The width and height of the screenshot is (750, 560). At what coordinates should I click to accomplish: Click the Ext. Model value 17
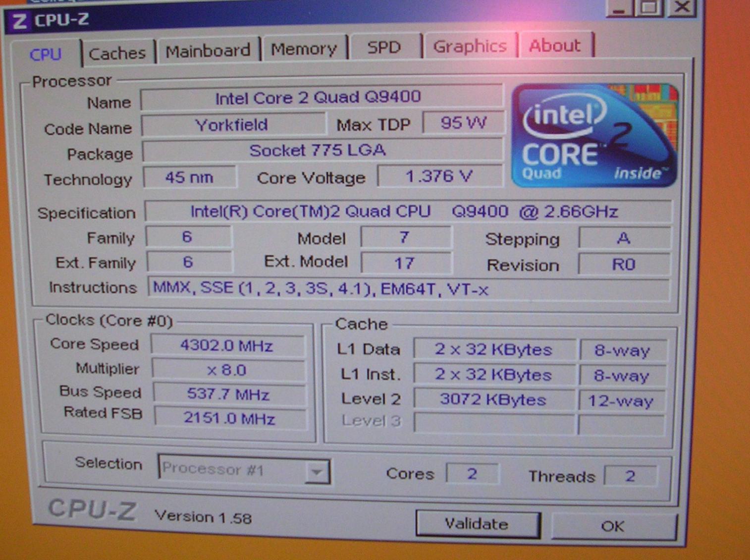pyautogui.click(x=406, y=263)
